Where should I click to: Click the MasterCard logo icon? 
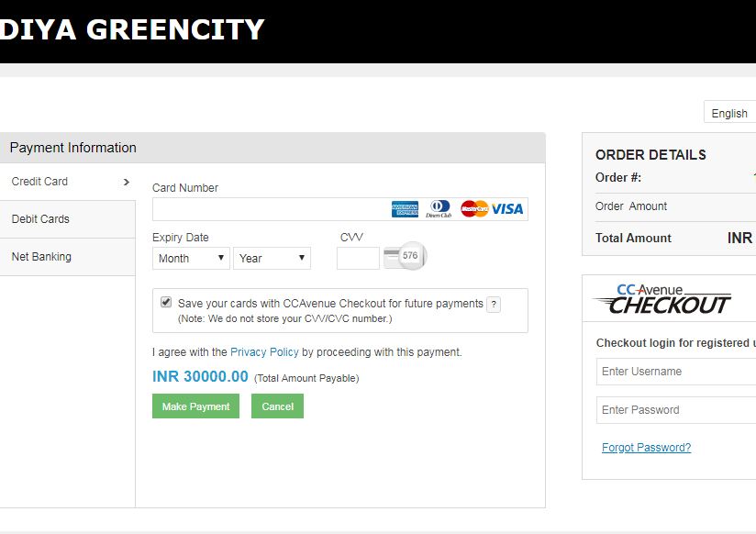pyautogui.click(x=474, y=209)
